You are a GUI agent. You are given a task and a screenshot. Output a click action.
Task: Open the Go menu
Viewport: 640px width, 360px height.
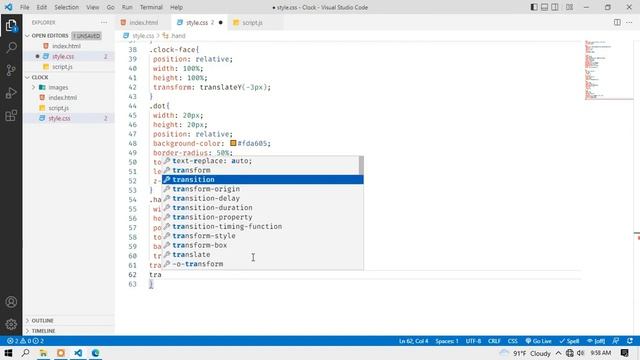point(111,7)
